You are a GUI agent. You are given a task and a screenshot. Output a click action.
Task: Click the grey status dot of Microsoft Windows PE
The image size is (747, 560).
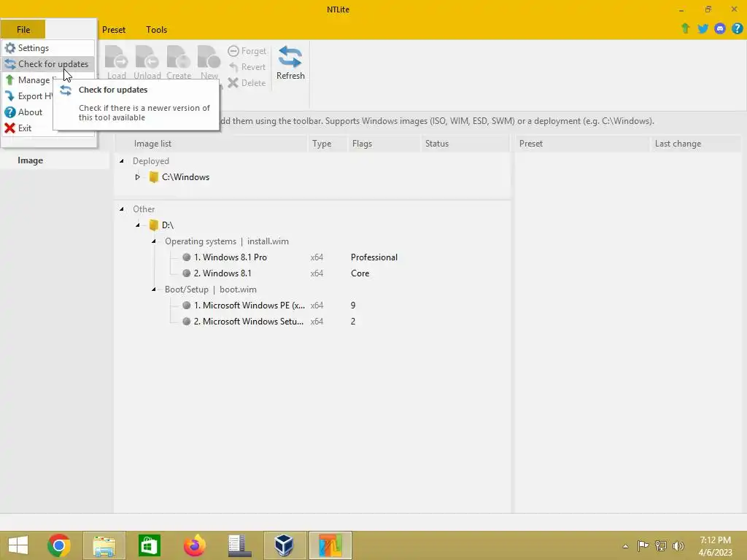tap(186, 306)
